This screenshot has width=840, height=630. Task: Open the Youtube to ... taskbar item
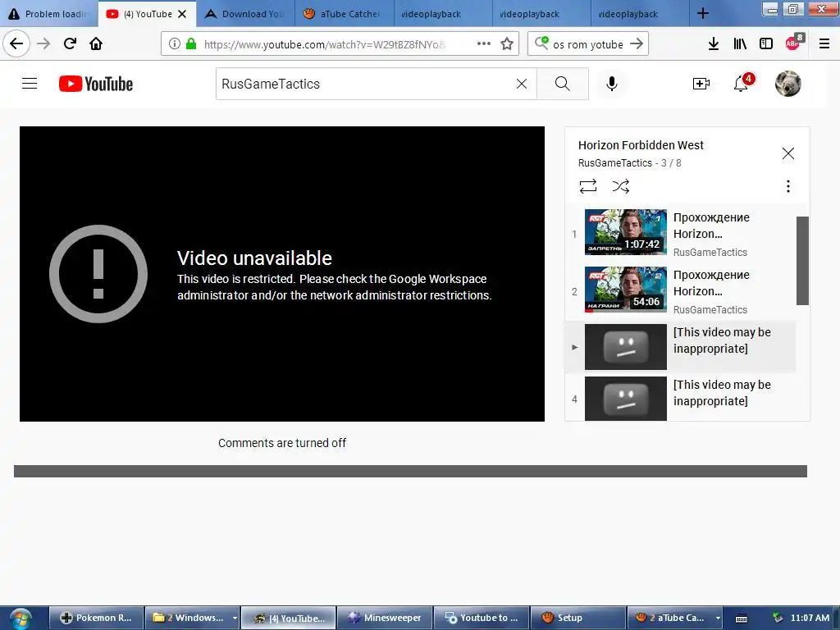(x=481, y=618)
